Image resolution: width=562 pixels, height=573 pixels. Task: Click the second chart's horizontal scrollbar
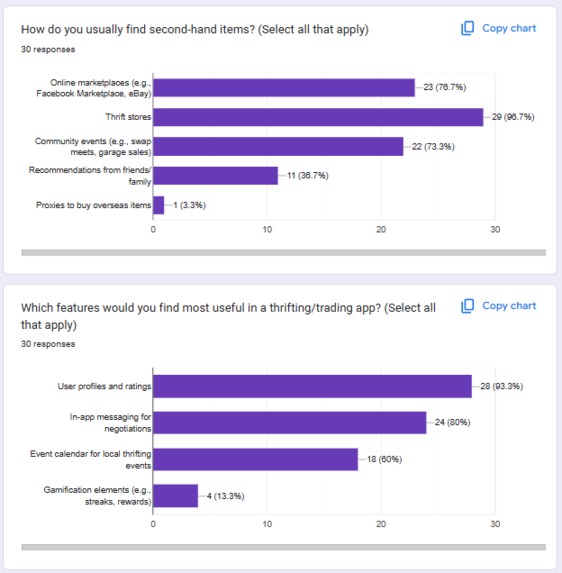(284, 547)
